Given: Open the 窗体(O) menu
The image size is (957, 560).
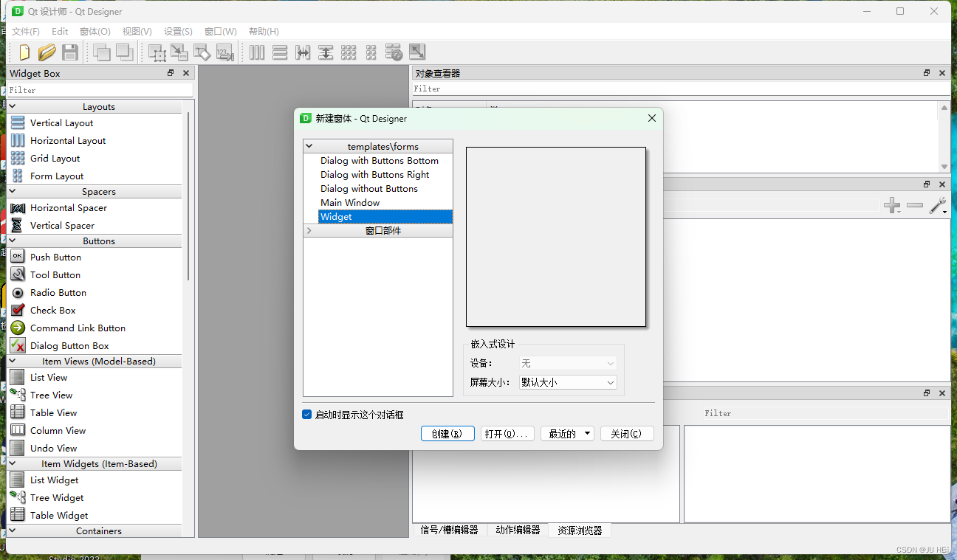Looking at the screenshot, I should tap(95, 31).
